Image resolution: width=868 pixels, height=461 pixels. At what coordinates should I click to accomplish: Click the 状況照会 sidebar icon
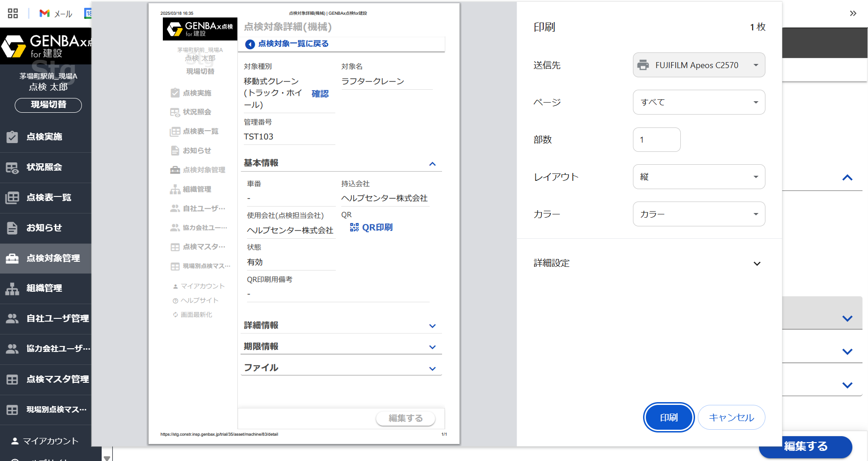(x=12, y=167)
